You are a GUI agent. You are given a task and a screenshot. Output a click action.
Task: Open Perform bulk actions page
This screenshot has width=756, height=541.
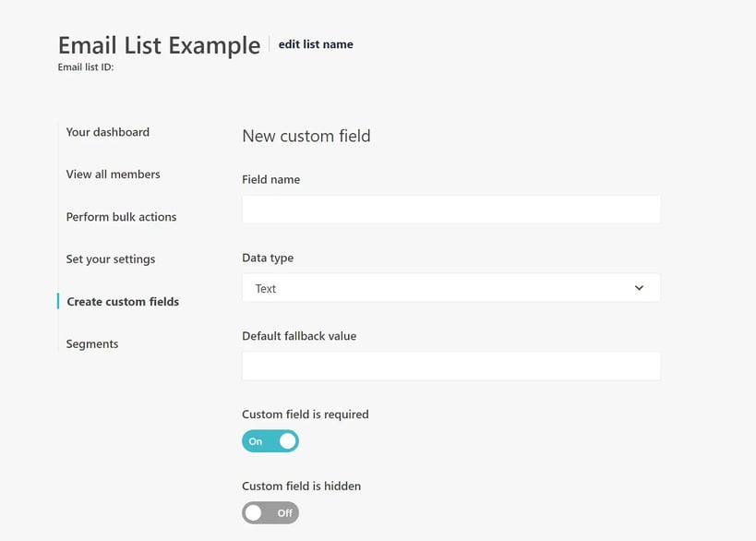(x=121, y=217)
